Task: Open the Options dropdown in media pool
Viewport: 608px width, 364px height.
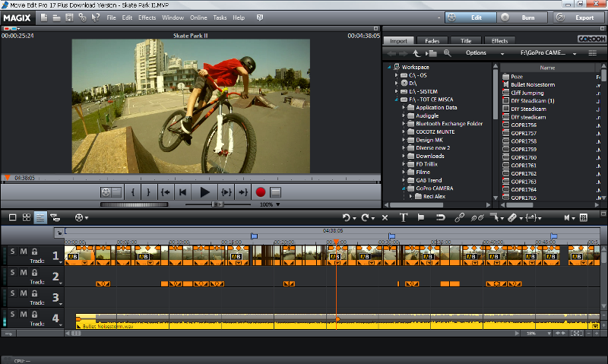Action: [480, 53]
